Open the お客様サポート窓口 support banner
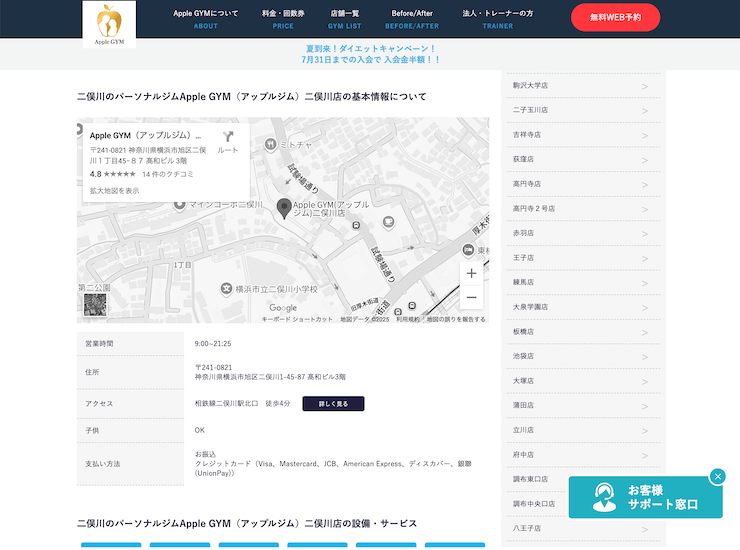The image size is (740, 550). click(645, 497)
